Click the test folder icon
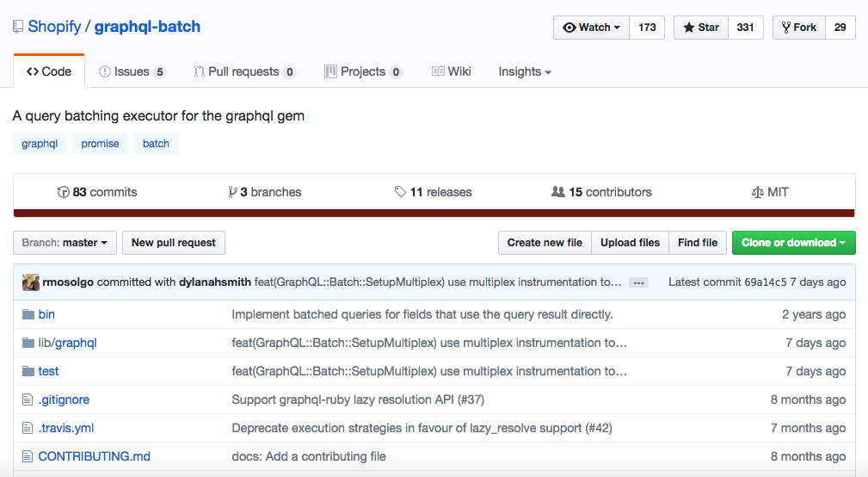Image resolution: width=868 pixels, height=477 pixels. 28,371
